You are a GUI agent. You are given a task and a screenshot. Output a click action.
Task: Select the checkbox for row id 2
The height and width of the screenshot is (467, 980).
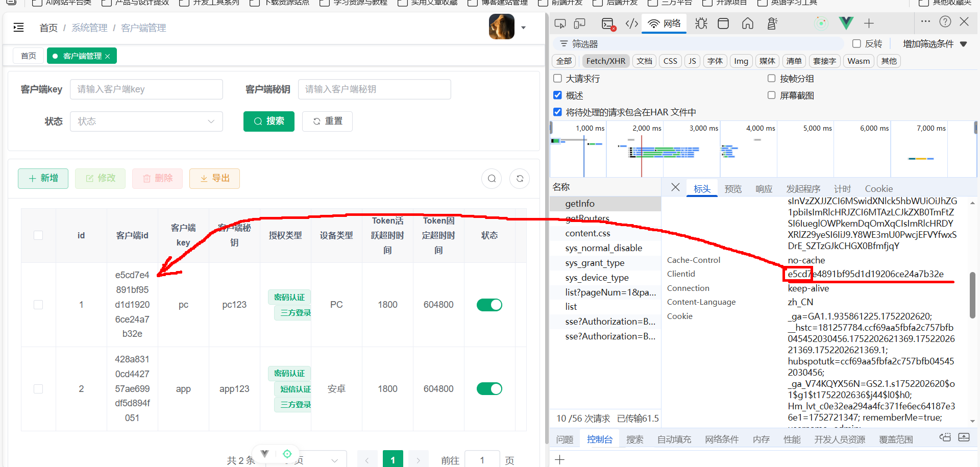click(38, 389)
